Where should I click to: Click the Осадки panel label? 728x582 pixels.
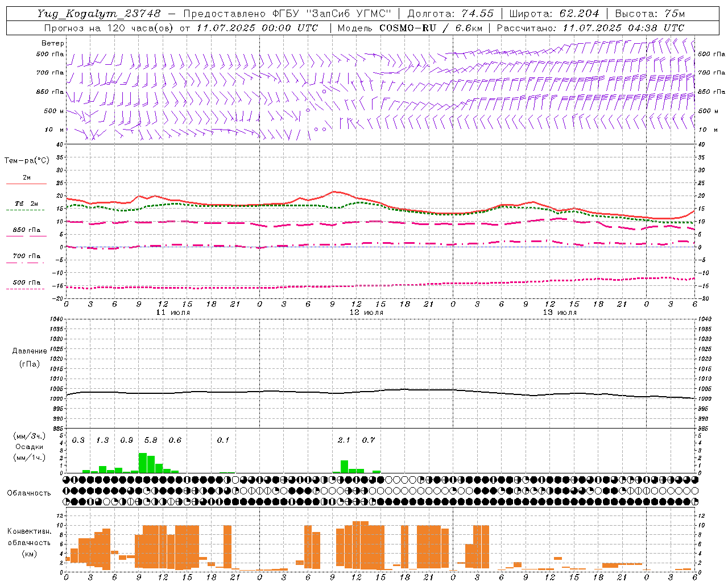click(x=30, y=447)
